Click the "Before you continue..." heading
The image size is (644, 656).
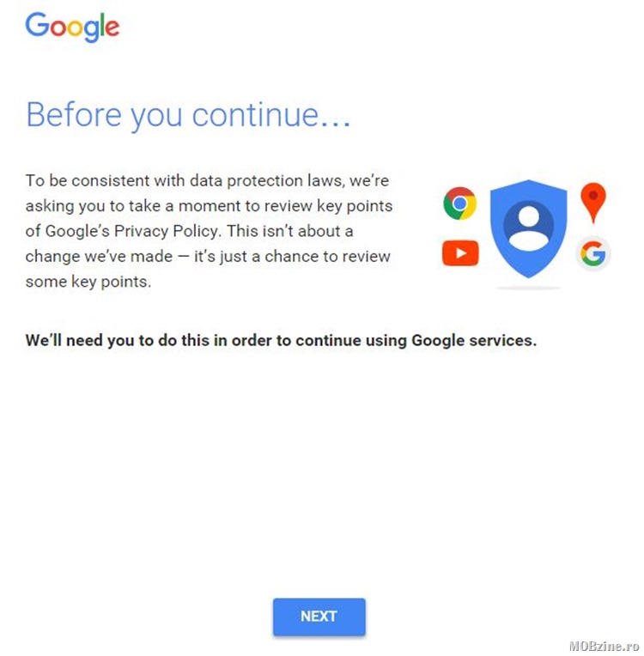[188, 115]
